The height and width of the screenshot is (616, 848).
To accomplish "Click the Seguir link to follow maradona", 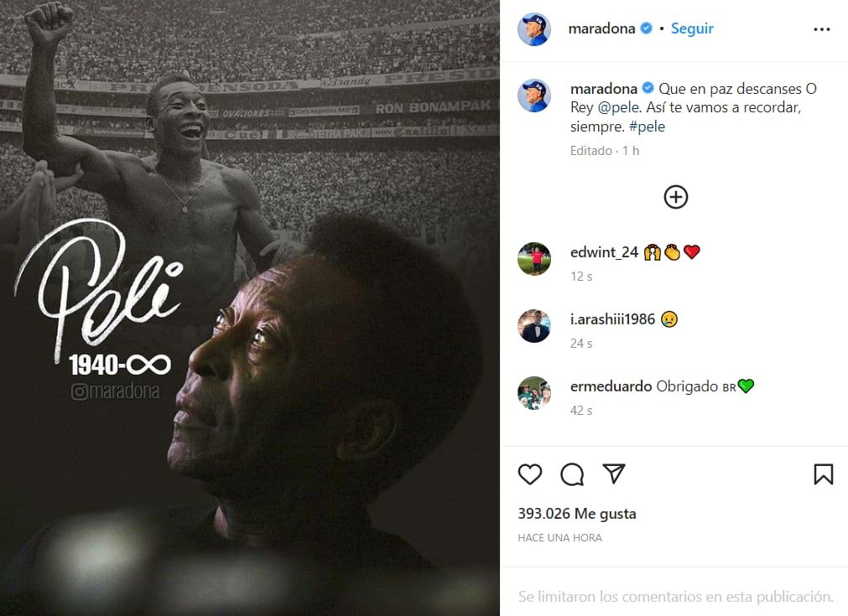I will pos(691,28).
